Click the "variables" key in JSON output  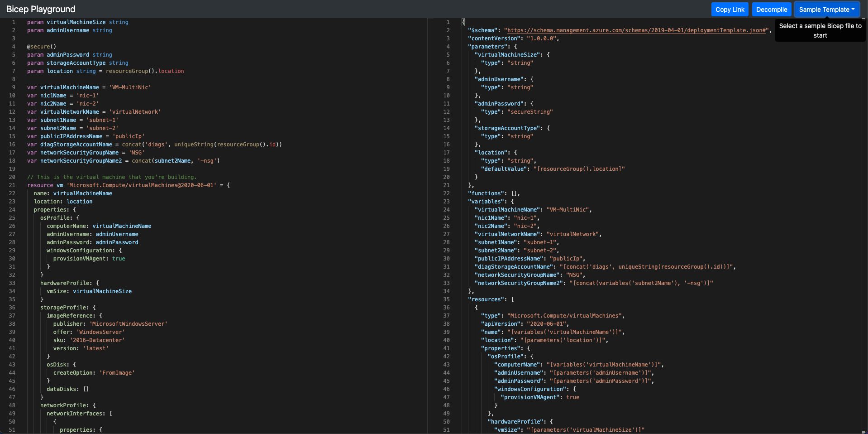point(486,202)
